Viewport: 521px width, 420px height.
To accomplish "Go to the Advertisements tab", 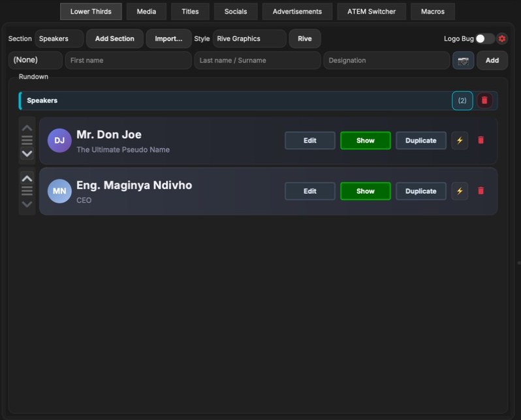I will click(297, 12).
